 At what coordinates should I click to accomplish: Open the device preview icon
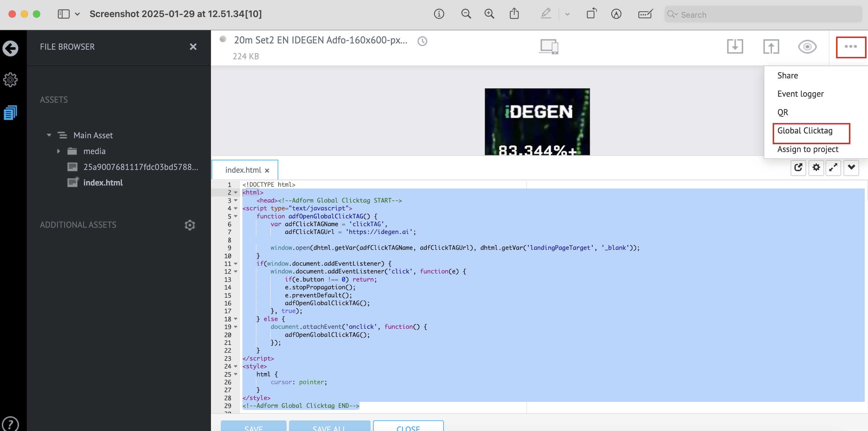[x=549, y=47]
